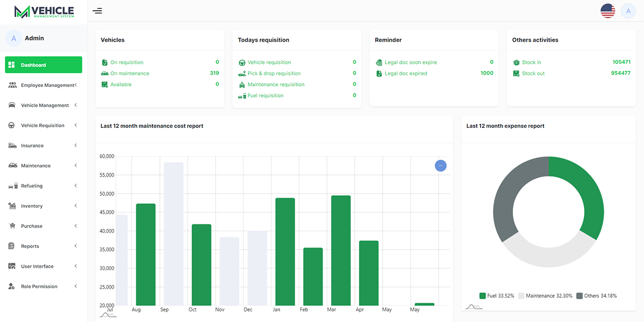Toggle Fuel series in expense legend
Image resolution: width=644 pixels, height=322 pixels.
[x=496, y=296]
